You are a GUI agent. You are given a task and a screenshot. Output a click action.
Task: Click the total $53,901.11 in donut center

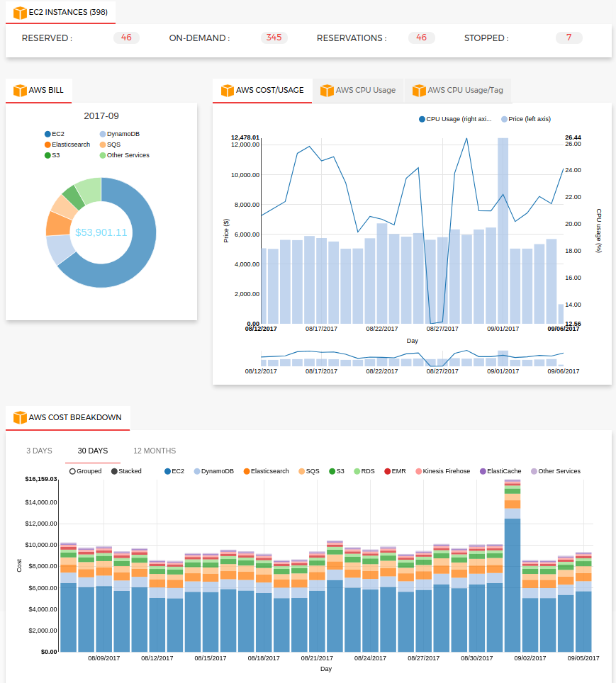coord(101,232)
